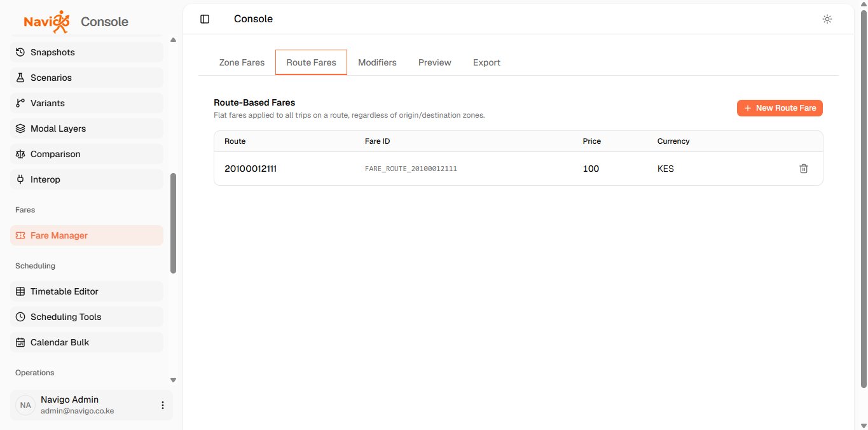Switch to the Zone Fares tab
868x430 pixels.
(x=242, y=62)
